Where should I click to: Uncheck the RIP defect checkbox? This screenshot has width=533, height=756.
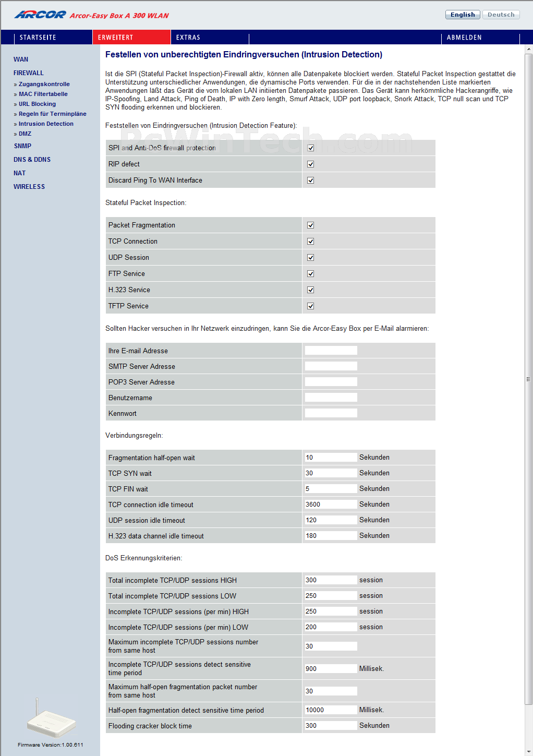310,164
